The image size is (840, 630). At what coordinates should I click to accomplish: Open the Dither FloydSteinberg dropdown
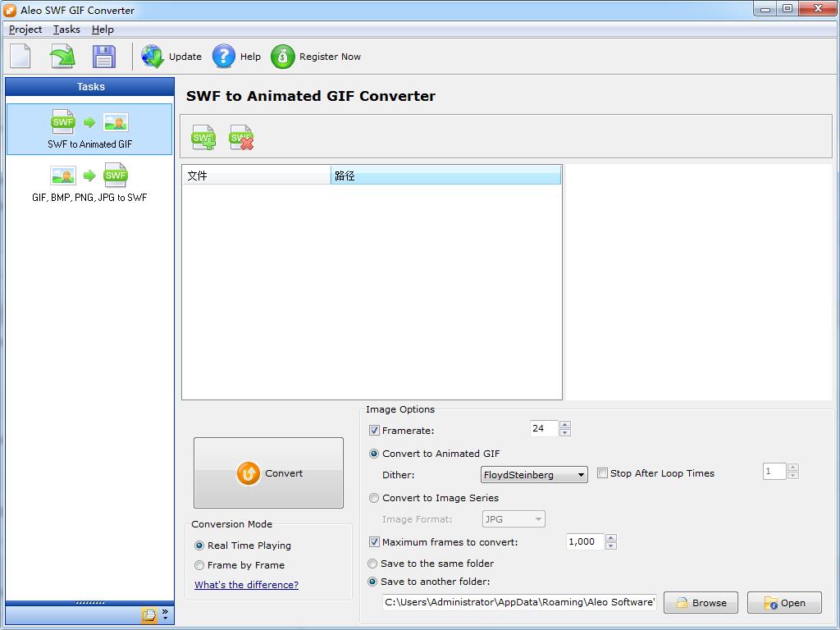point(534,475)
